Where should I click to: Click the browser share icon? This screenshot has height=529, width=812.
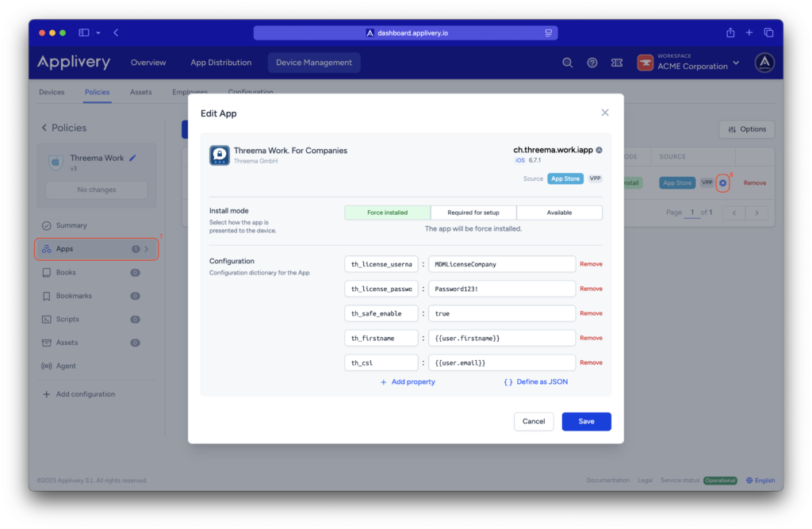(730, 33)
